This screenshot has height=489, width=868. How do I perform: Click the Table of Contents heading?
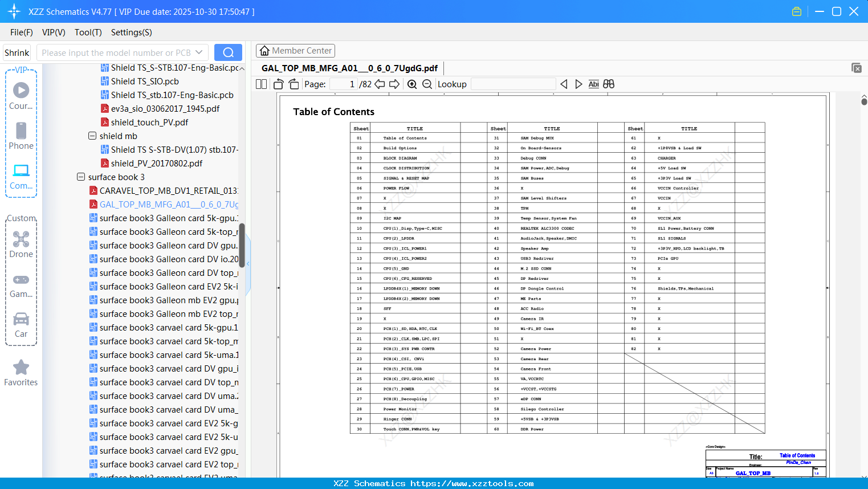click(x=334, y=112)
